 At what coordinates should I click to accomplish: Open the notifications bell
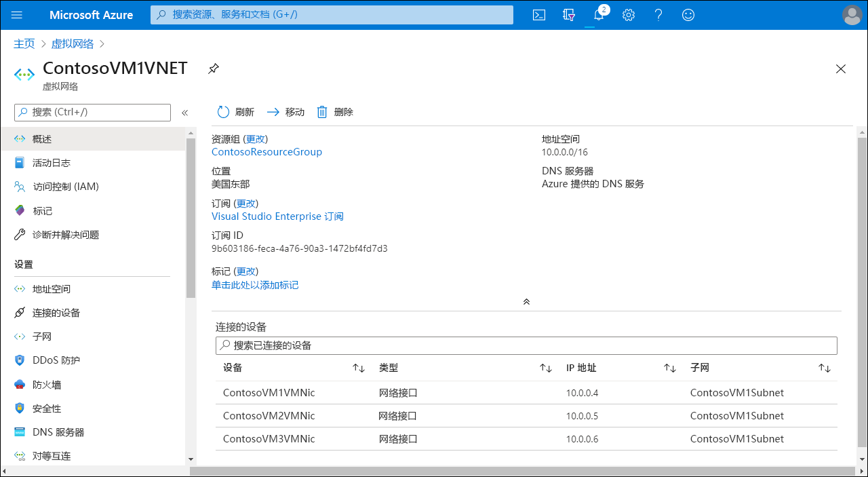coord(598,14)
